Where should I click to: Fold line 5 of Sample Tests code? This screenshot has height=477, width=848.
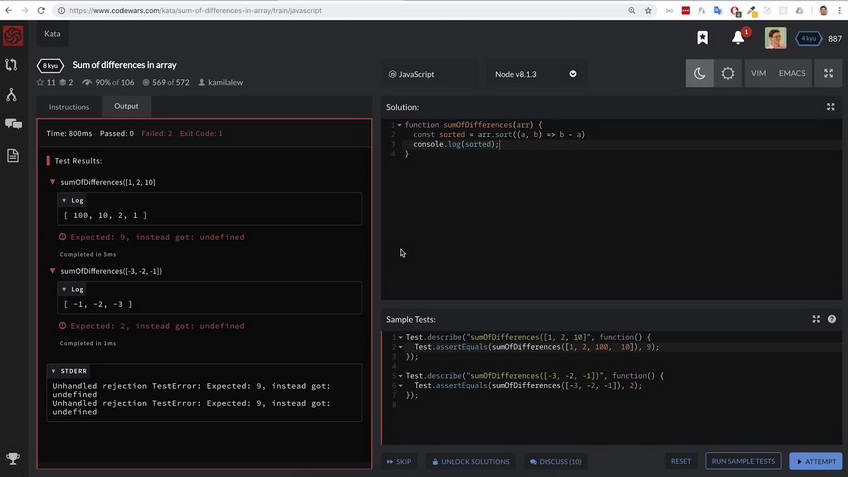401,376
